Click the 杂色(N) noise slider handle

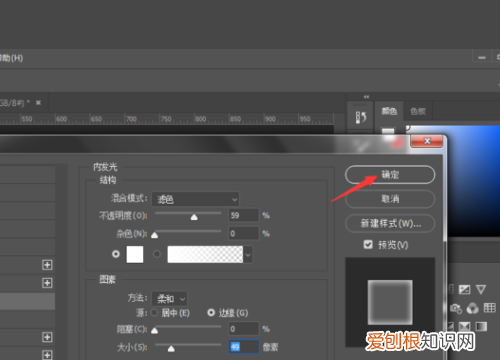[x=154, y=235]
